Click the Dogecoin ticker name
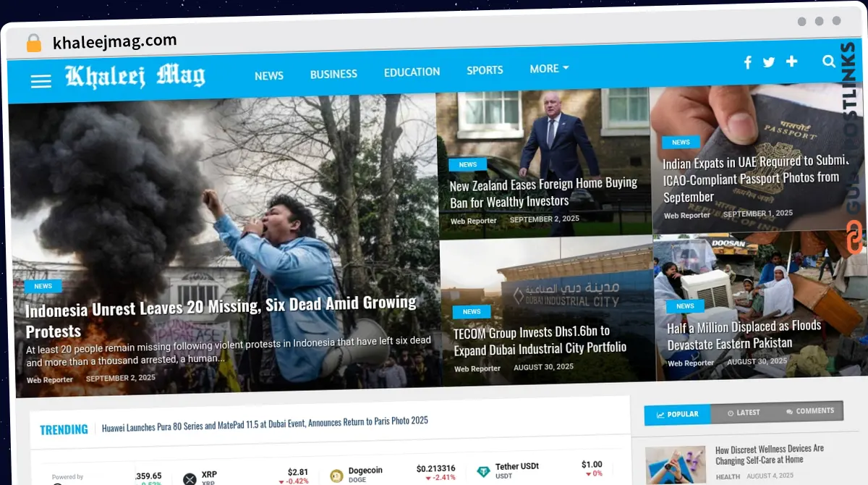Image resolution: width=868 pixels, height=485 pixels. tap(365, 471)
